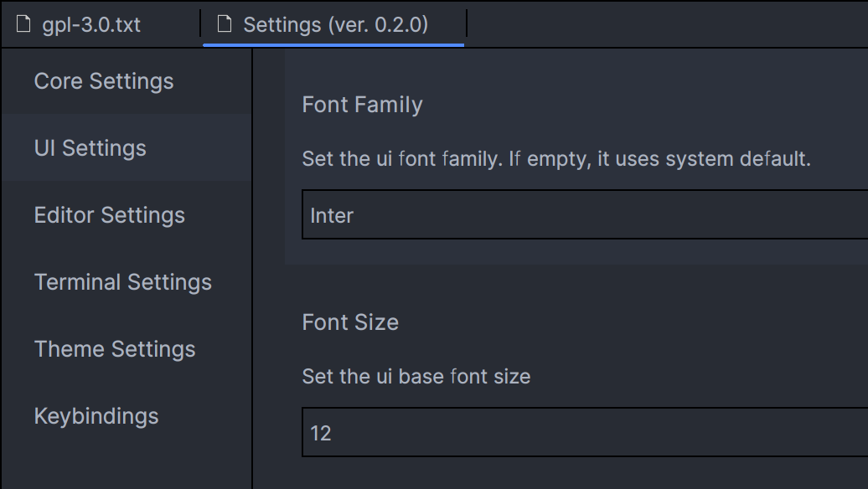The image size is (868, 489).
Task: Open the Core Settings section
Action: (x=103, y=81)
